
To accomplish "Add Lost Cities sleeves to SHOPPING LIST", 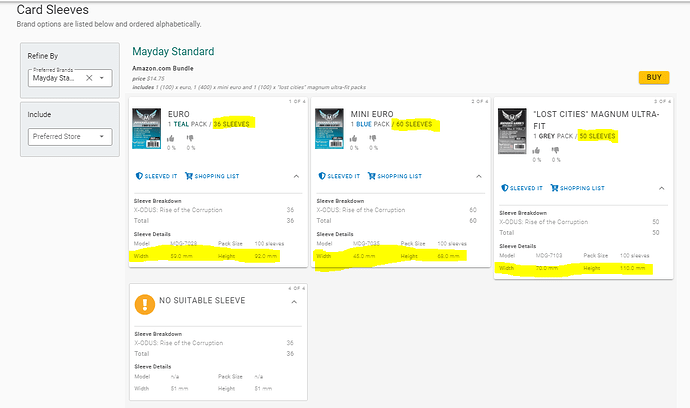I will point(577,188).
